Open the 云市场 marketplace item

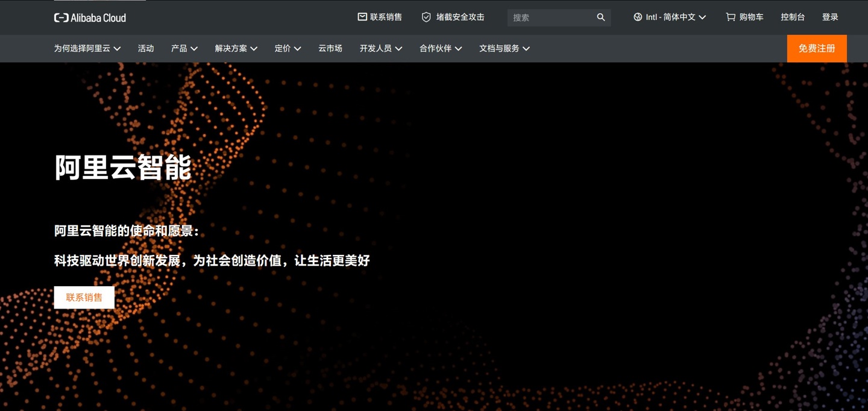[330, 48]
